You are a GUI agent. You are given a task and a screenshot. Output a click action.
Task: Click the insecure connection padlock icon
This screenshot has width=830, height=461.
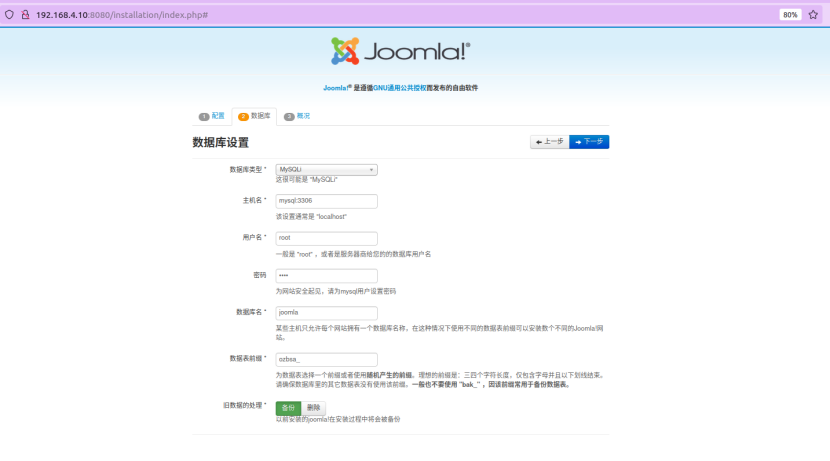[25, 15]
